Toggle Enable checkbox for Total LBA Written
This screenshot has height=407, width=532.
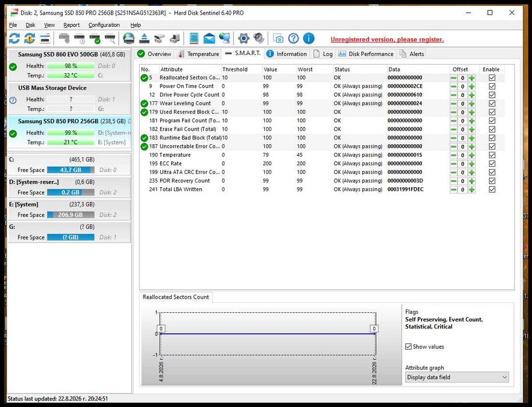[x=492, y=190]
